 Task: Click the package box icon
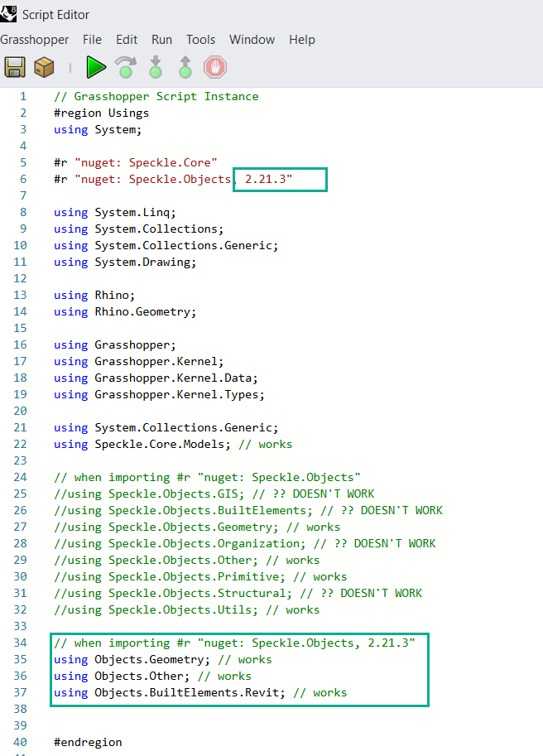coord(44,67)
